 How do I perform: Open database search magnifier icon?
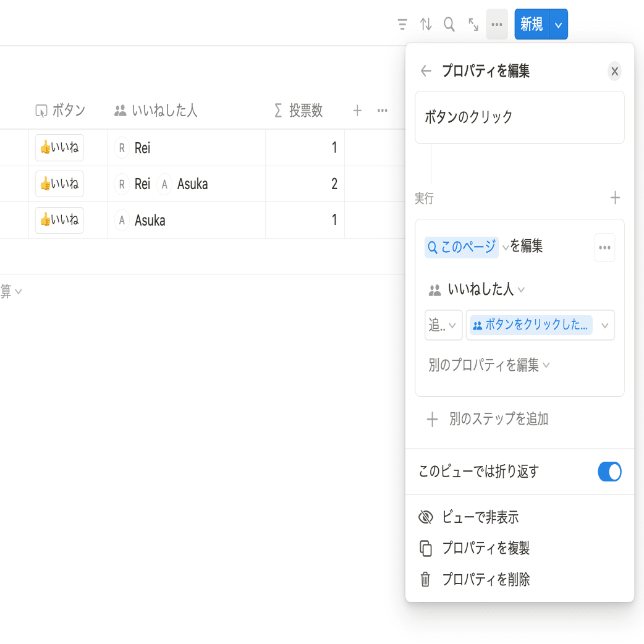coord(449,24)
